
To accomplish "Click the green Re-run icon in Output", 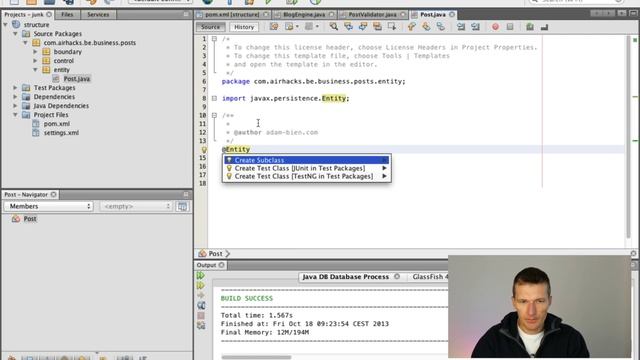I will (x=200, y=276).
